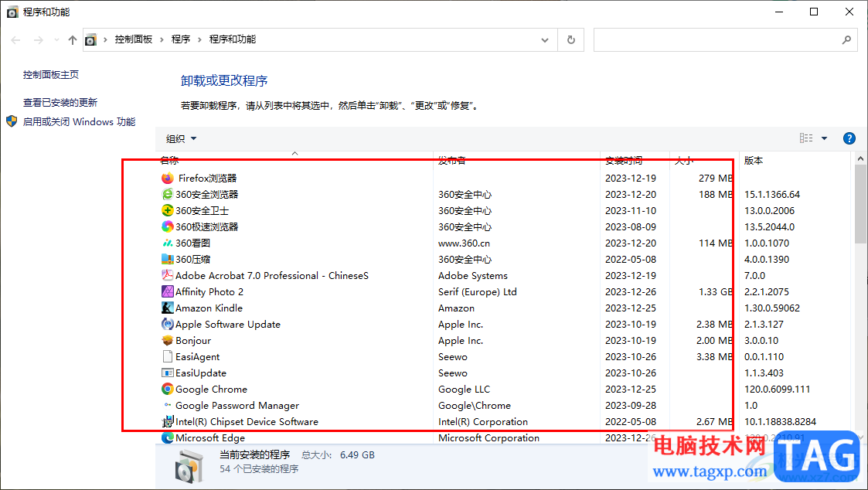Viewport: 868px width, 490px height.
Task: Click the 360压缩 program icon
Action: point(167,259)
